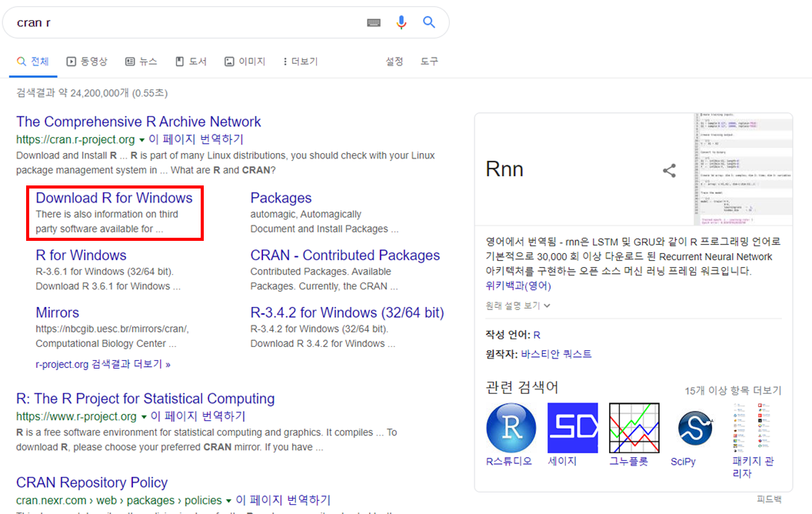
Task: Open The Comprehensive R Archive Network result
Action: pyautogui.click(x=138, y=122)
